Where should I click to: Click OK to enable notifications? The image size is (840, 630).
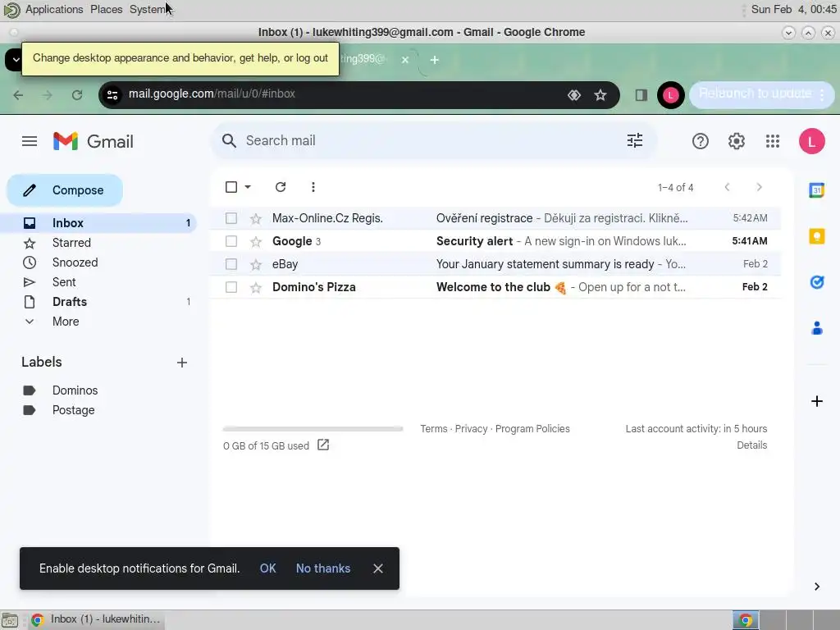pos(268,568)
